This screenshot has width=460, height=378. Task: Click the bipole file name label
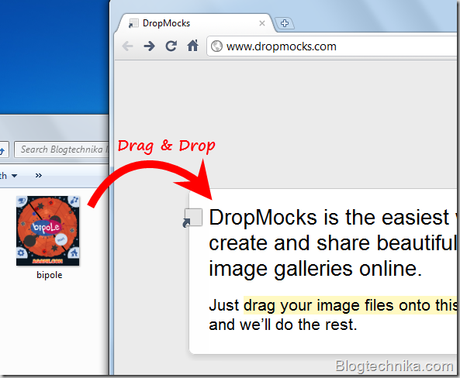pos(49,275)
